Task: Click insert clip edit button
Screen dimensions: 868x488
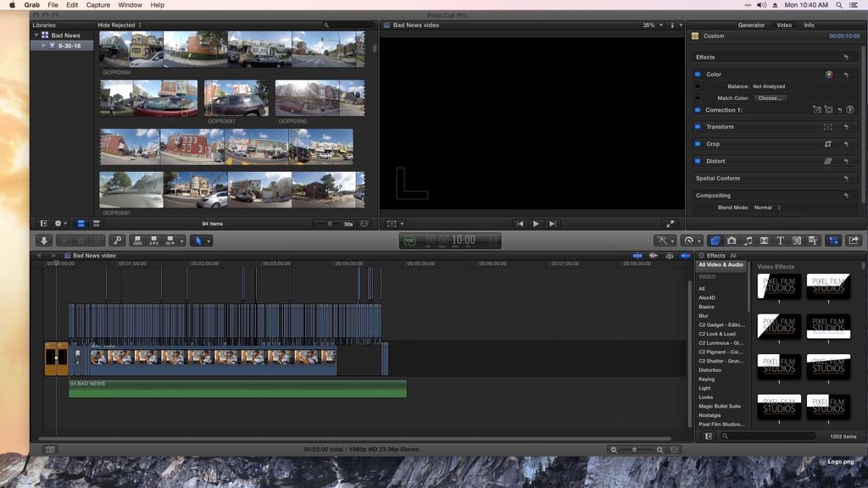Action: tap(154, 241)
